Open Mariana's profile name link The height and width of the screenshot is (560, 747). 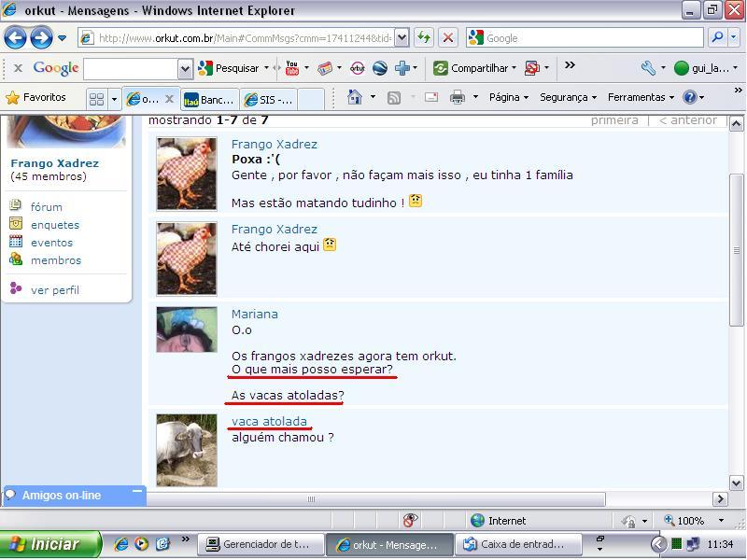[x=254, y=314]
